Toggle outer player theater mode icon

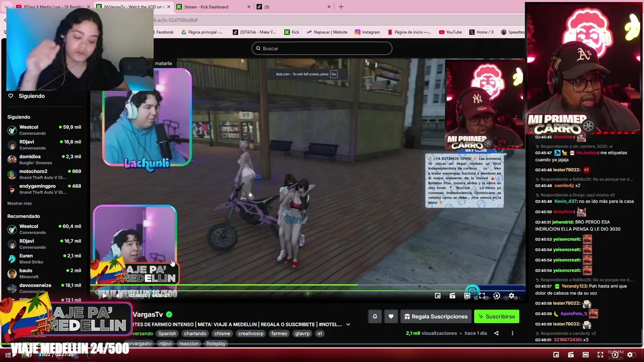[x=585, y=355]
